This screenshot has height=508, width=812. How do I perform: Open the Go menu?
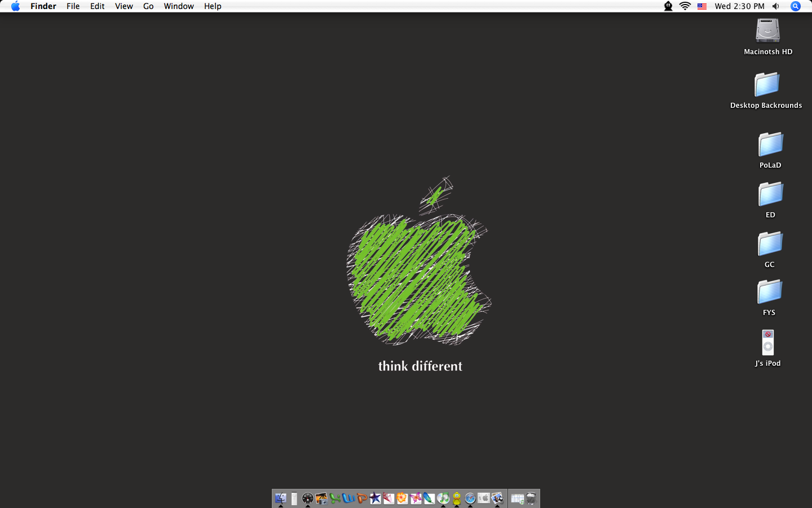pos(148,6)
